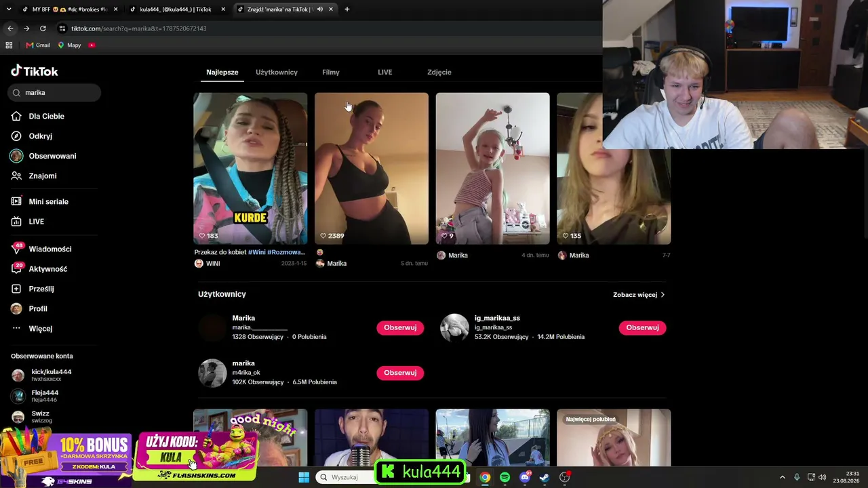Screen dimensions: 868x488
Task: Open the YouTube bookmark
Action: [92, 45]
